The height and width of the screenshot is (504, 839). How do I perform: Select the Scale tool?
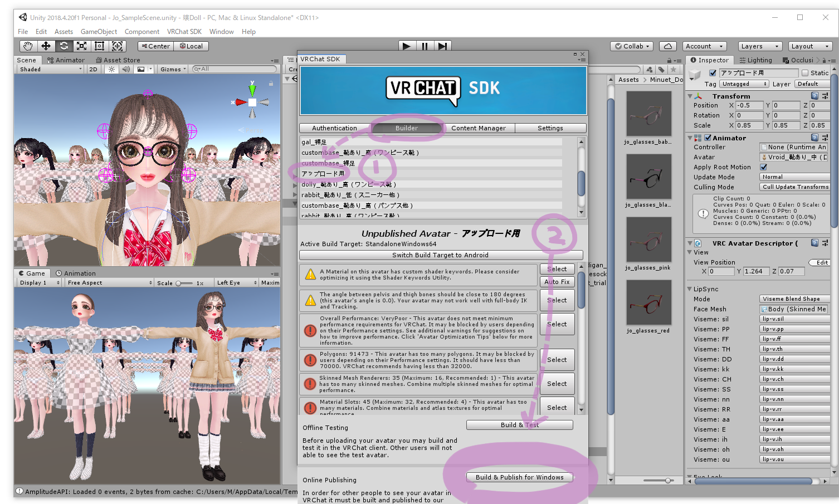tap(81, 46)
